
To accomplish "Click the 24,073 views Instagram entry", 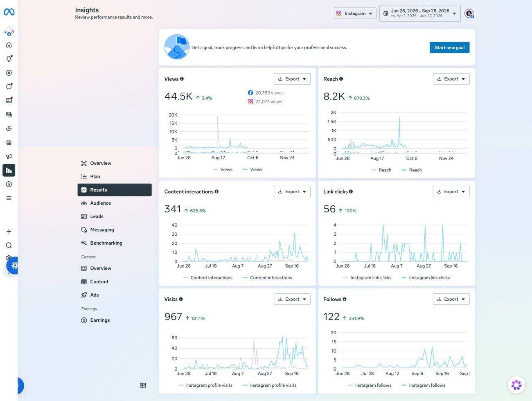I will point(265,101).
